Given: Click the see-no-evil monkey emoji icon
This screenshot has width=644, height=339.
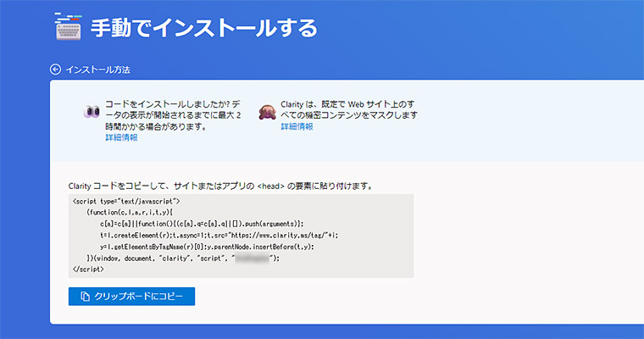Looking at the screenshot, I should coord(268,112).
